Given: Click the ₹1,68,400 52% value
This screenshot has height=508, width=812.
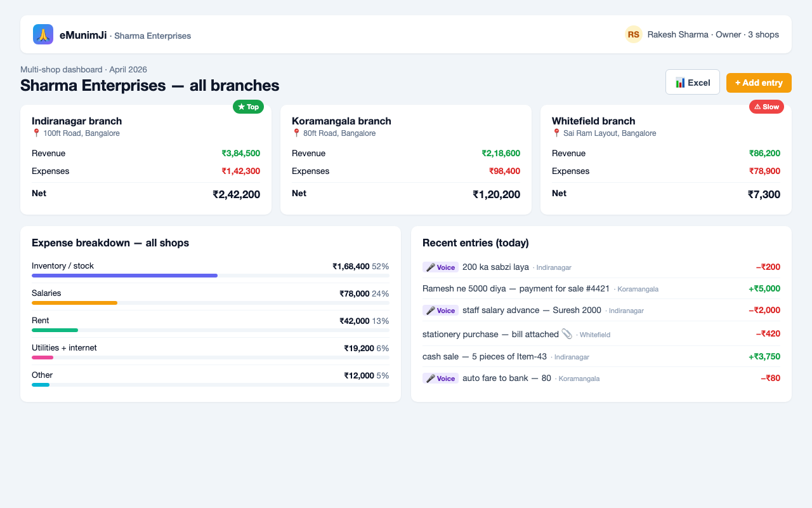Looking at the screenshot, I should (361, 267).
